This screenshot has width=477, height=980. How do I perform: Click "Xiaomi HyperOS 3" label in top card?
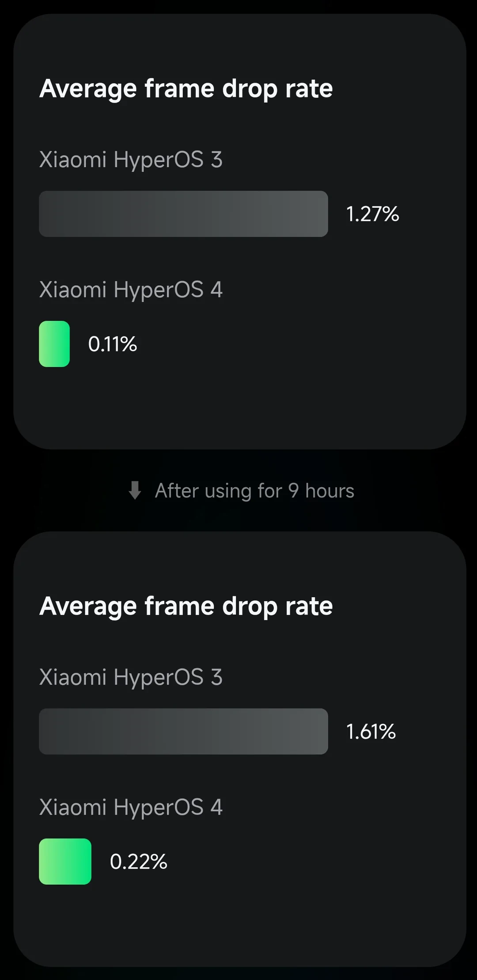point(131,160)
